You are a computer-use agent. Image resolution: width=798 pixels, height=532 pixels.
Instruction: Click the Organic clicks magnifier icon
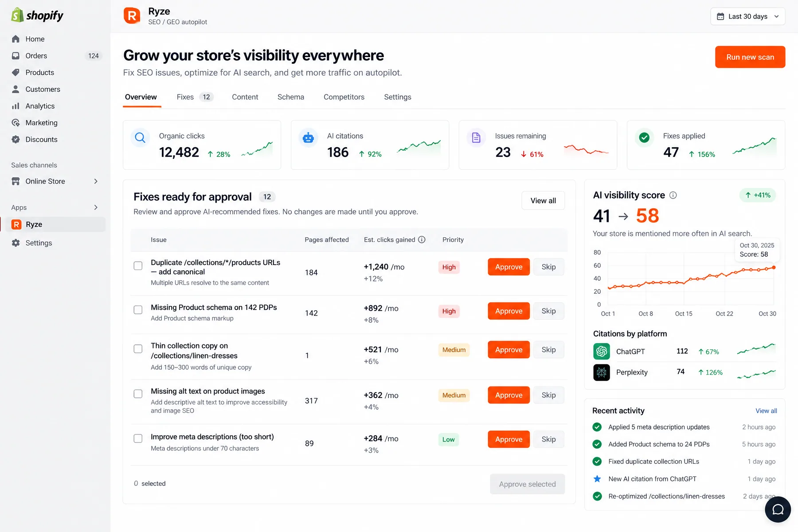pos(140,137)
